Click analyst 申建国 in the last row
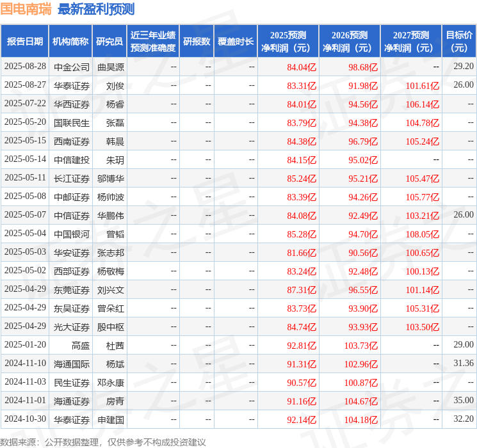 click(x=111, y=420)
